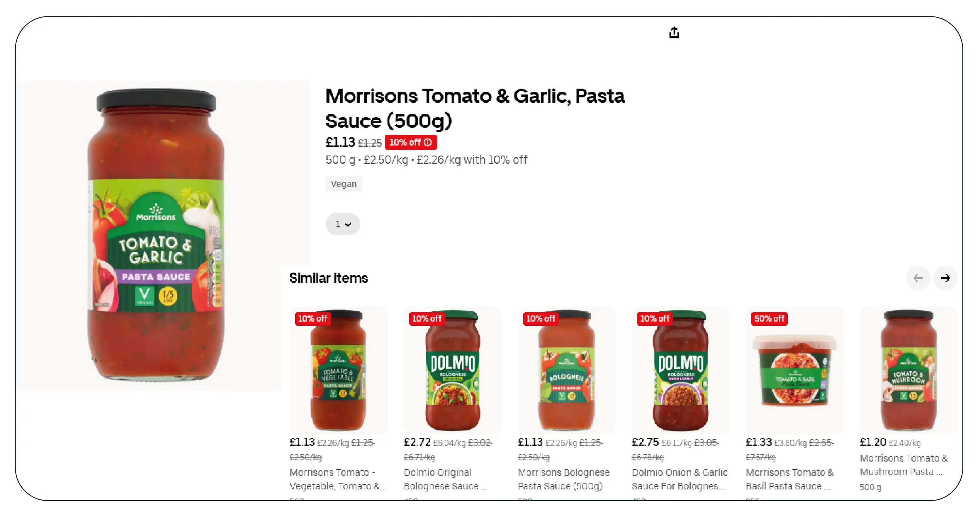The width and height of the screenshot is (980, 517).
Task: Click the red 10% off badge near price
Action: [x=405, y=142]
